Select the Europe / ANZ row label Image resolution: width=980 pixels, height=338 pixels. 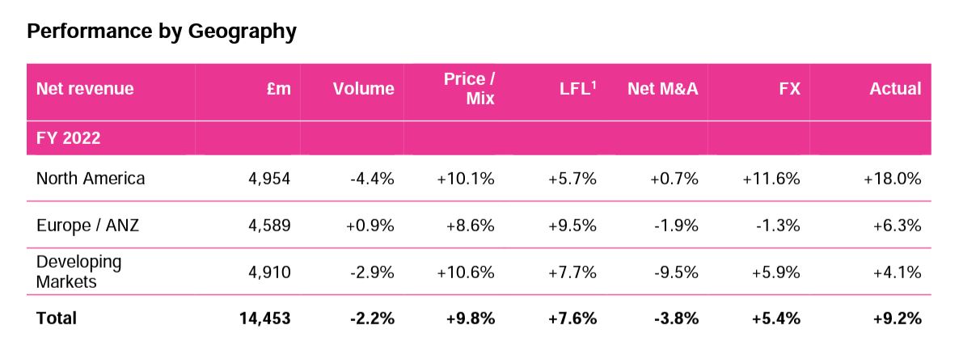point(87,226)
